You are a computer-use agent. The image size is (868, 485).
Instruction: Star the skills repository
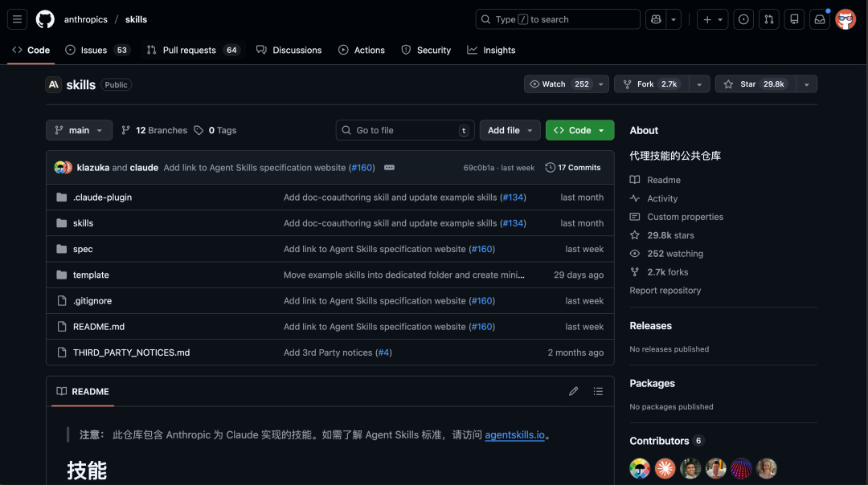(755, 84)
